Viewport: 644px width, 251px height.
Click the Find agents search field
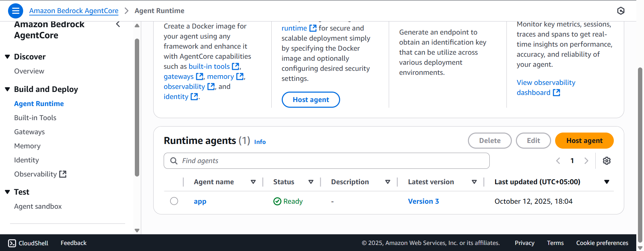coord(327,161)
